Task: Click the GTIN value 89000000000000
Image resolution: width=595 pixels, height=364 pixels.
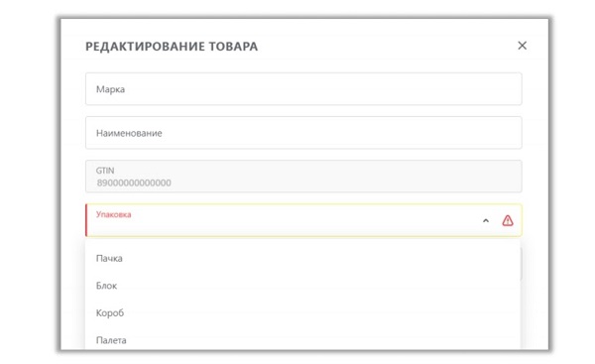Action: pos(134,182)
